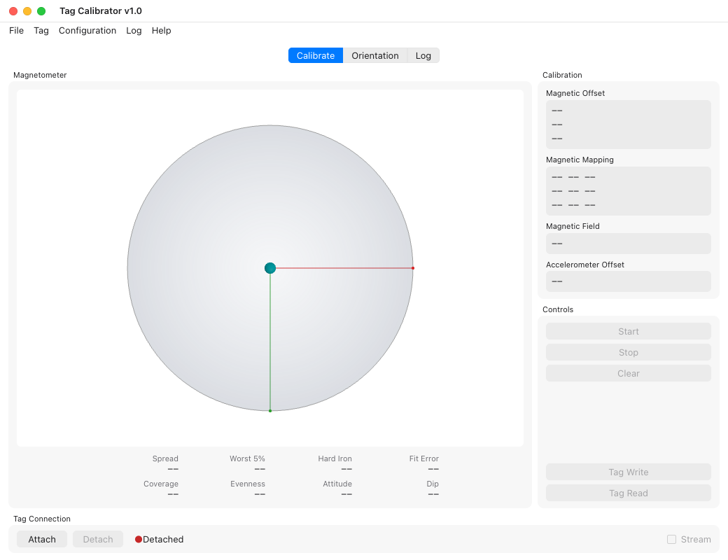
Task: Open the Configuration menu
Action: click(87, 31)
